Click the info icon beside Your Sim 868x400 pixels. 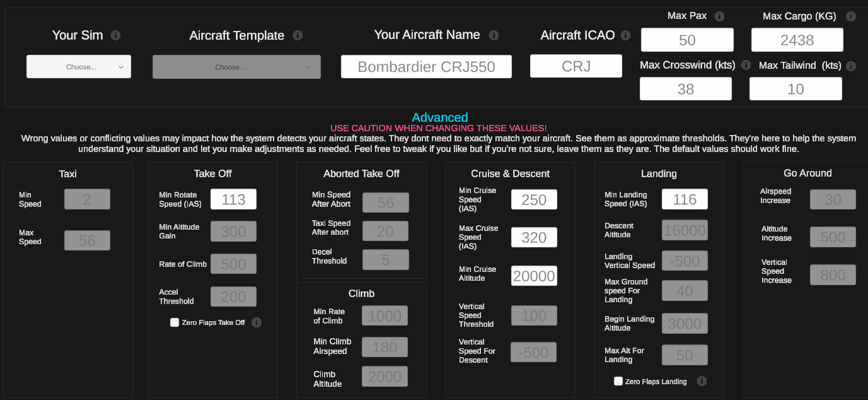pos(115,35)
